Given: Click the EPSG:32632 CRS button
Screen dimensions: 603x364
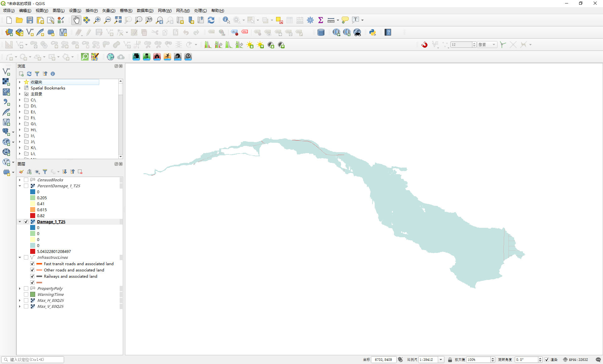Looking at the screenshot, I should [x=575, y=360].
